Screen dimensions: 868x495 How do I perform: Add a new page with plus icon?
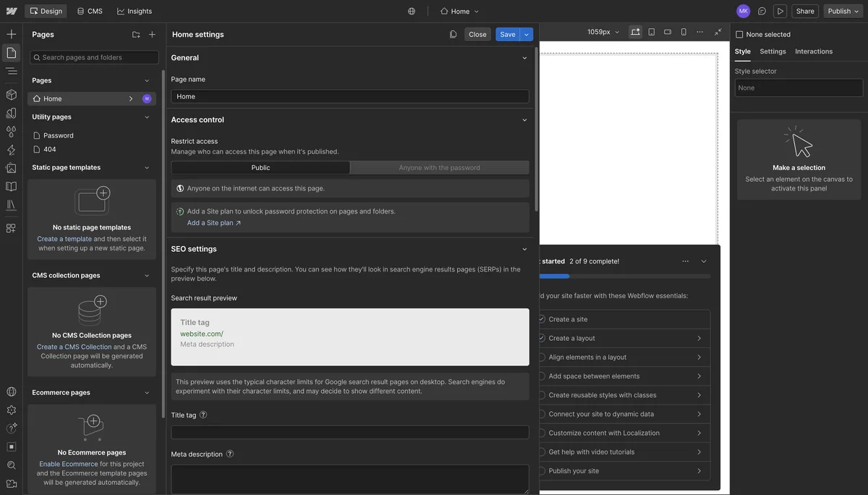152,34
